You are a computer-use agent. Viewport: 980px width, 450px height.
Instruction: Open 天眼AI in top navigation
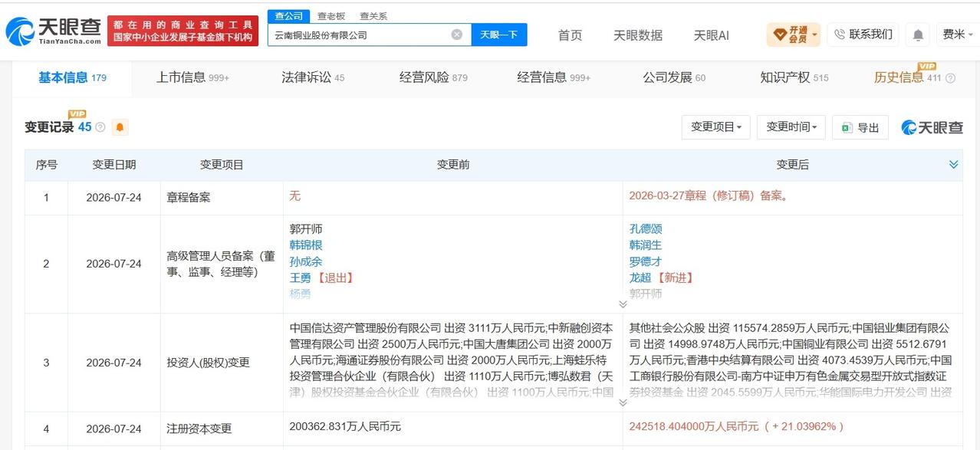[712, 35]
